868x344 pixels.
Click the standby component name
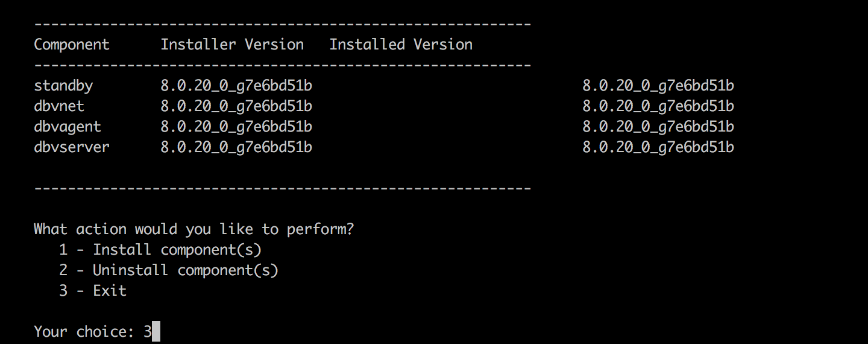63,86
